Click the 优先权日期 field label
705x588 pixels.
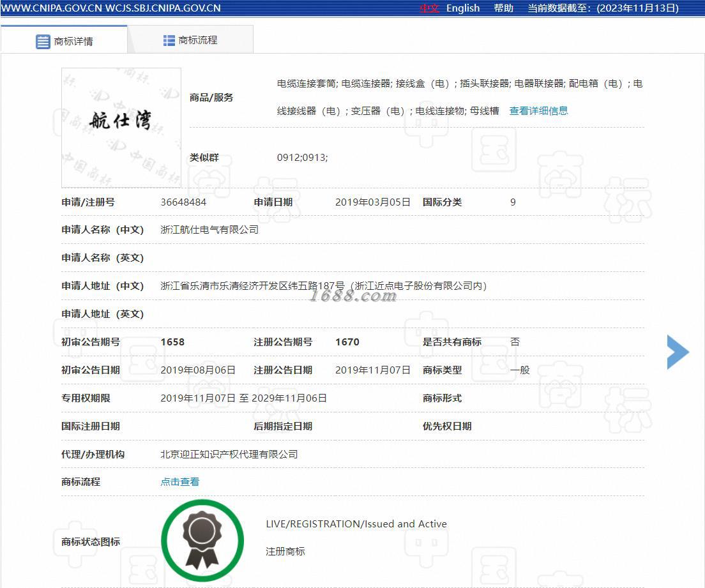tap(447, 426)
